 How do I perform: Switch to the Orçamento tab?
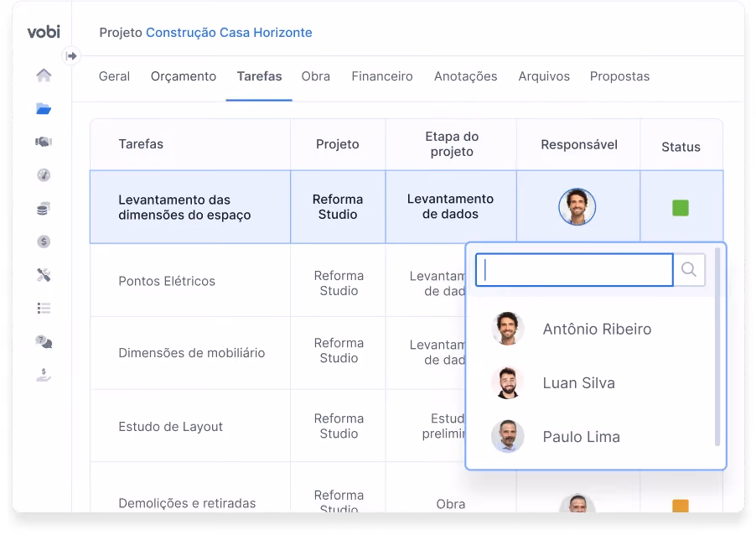coord(184,76)
